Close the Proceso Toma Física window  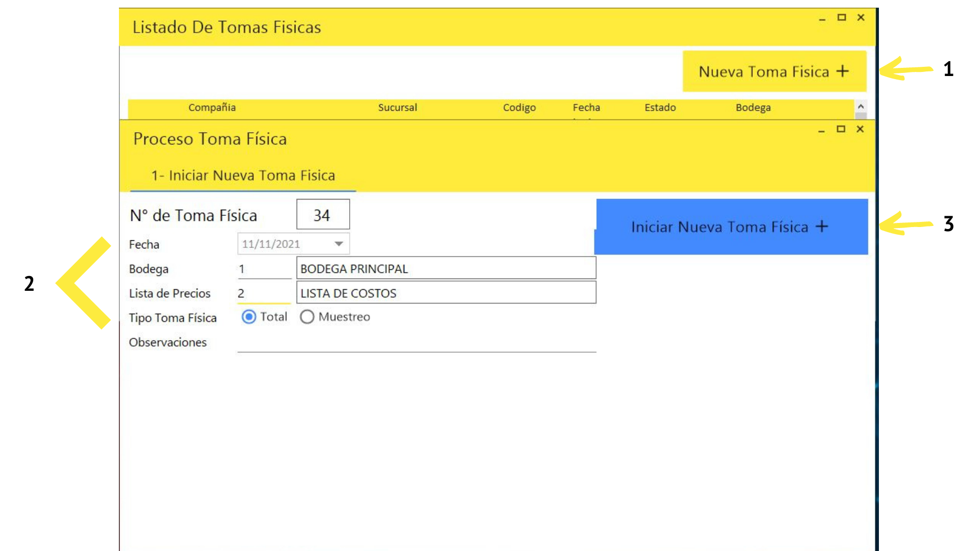(860, 129)
